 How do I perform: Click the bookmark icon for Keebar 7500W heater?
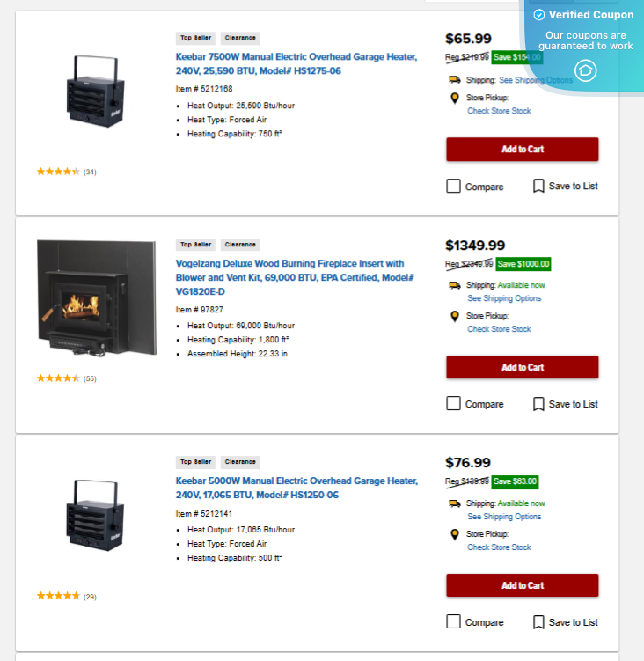[538, 187]
